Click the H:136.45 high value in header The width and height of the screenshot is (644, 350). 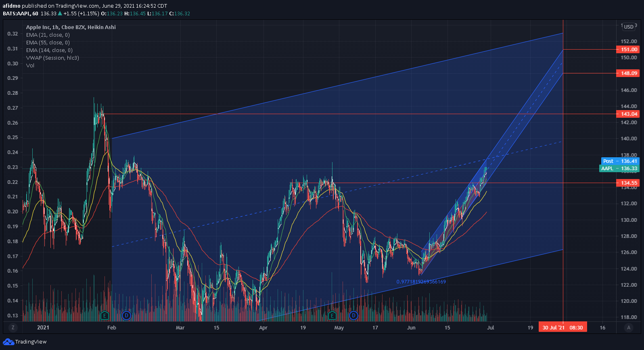(135, 13)
